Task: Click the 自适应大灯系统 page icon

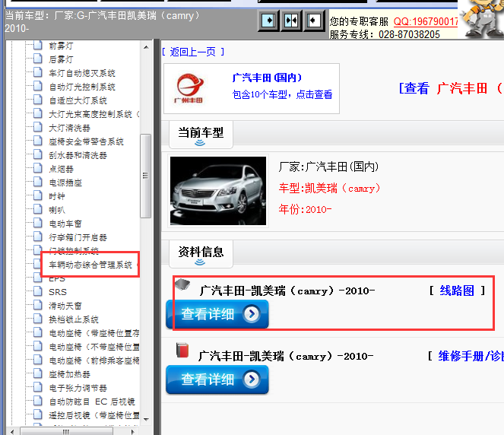Action: click(38, 100)
